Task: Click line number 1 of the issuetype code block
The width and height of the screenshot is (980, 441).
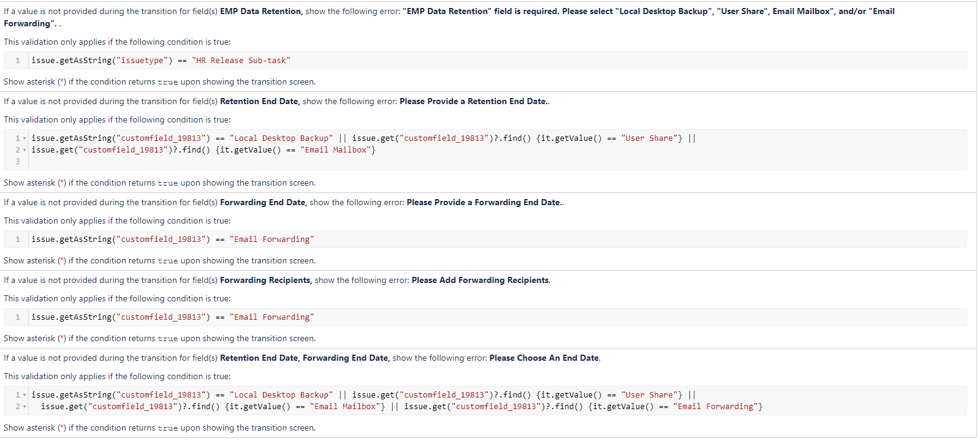Action: coord(18,61)
